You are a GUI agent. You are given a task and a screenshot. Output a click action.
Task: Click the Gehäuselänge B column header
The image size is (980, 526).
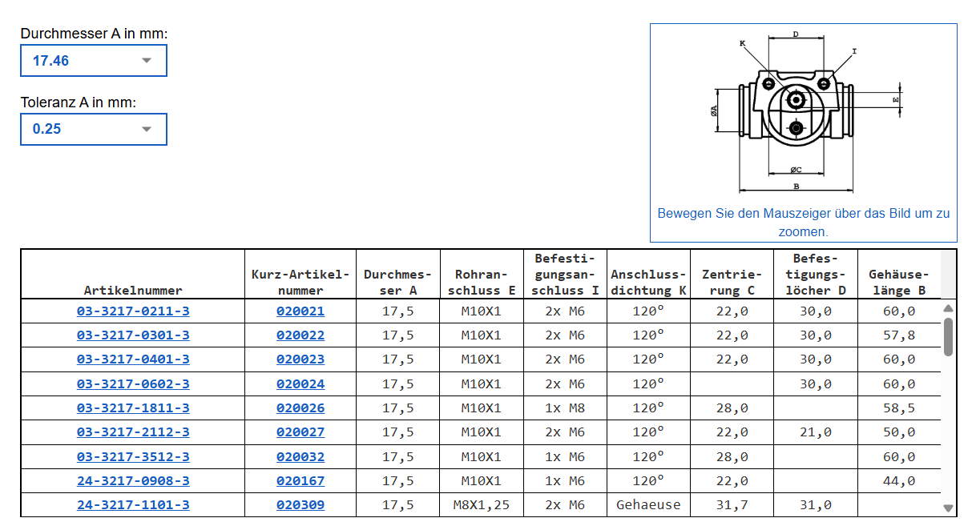tap(898, 282)
